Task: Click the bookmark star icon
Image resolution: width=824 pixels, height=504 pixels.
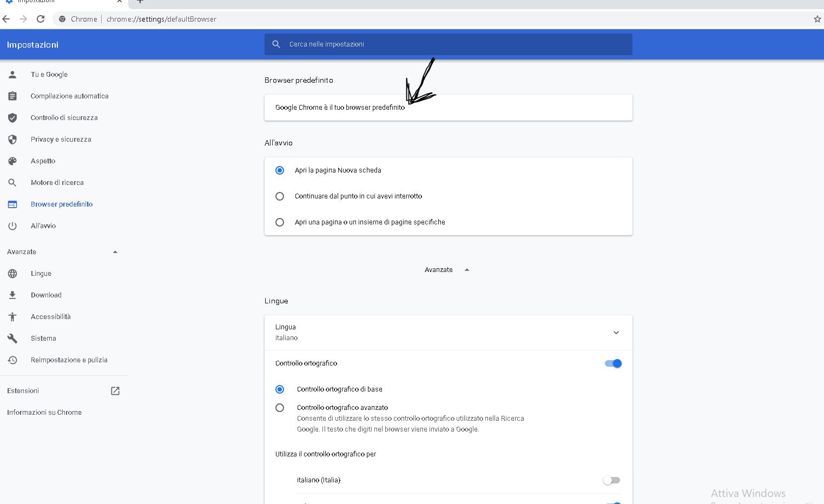Action: coord(817,19)
